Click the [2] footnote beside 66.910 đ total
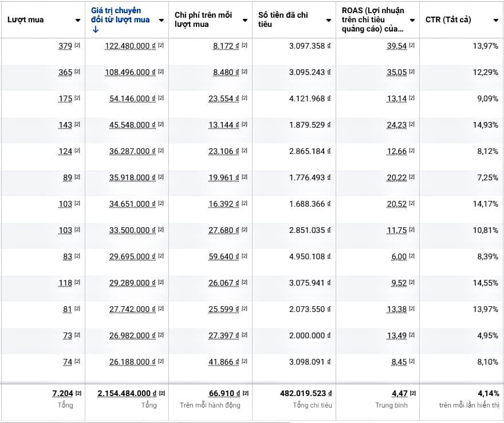 (245, 393)
